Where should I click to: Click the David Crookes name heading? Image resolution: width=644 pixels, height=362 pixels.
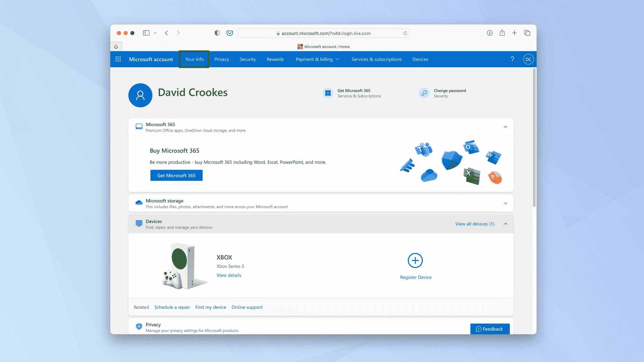[193, 92]
